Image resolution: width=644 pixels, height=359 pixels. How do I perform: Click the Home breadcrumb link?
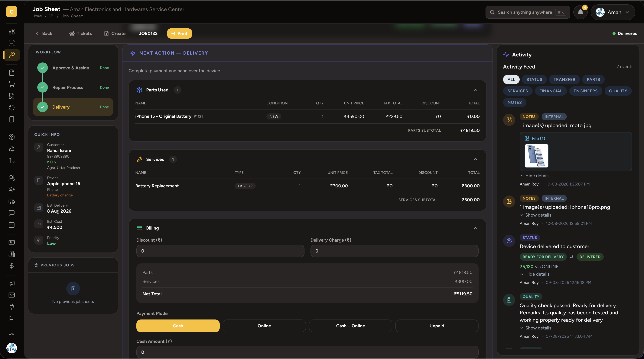coord(37,16)
